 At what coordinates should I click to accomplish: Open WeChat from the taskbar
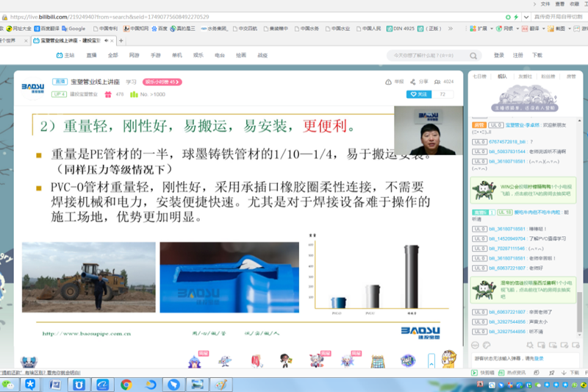(x=8, y=385)
